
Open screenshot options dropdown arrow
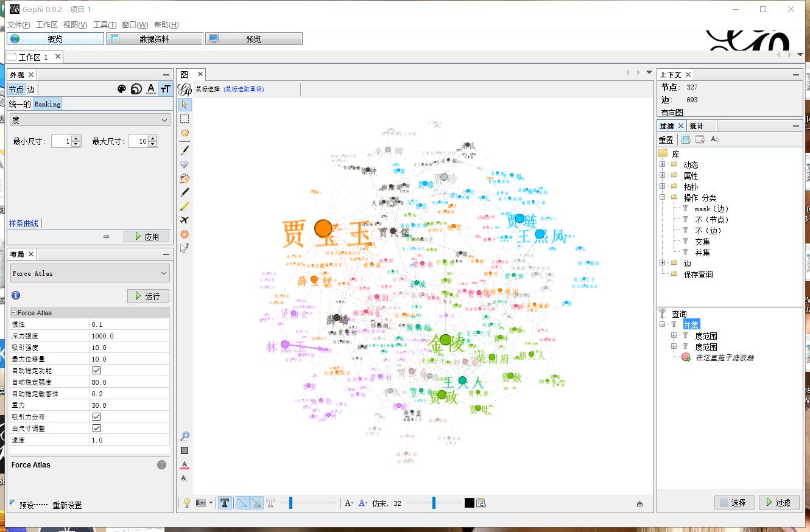click(x=211, y=503)
